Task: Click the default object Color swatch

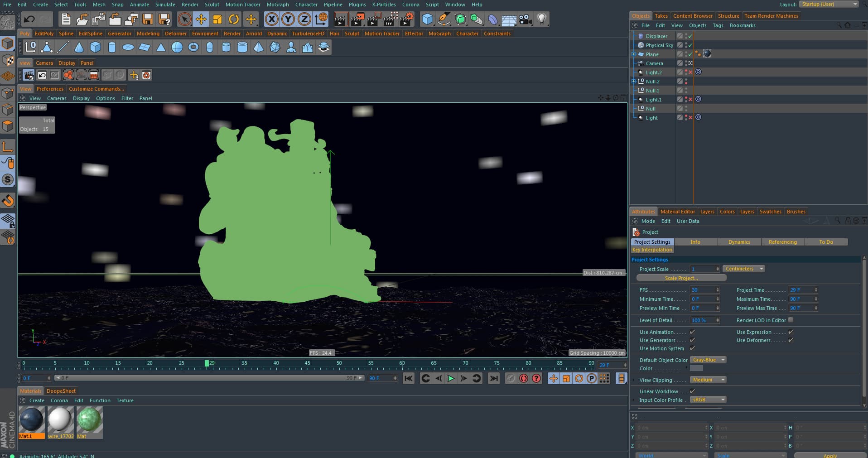Action: [696, 368]
